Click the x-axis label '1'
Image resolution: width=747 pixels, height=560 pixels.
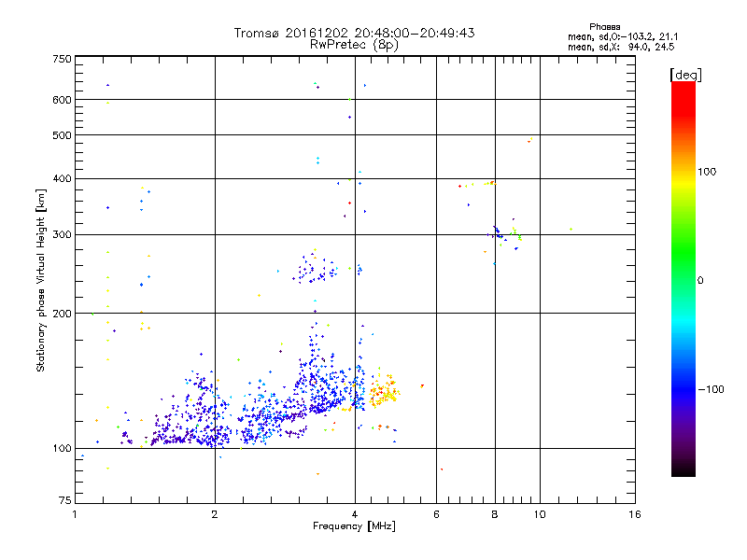pyautogui.click(x=75, y=514)
